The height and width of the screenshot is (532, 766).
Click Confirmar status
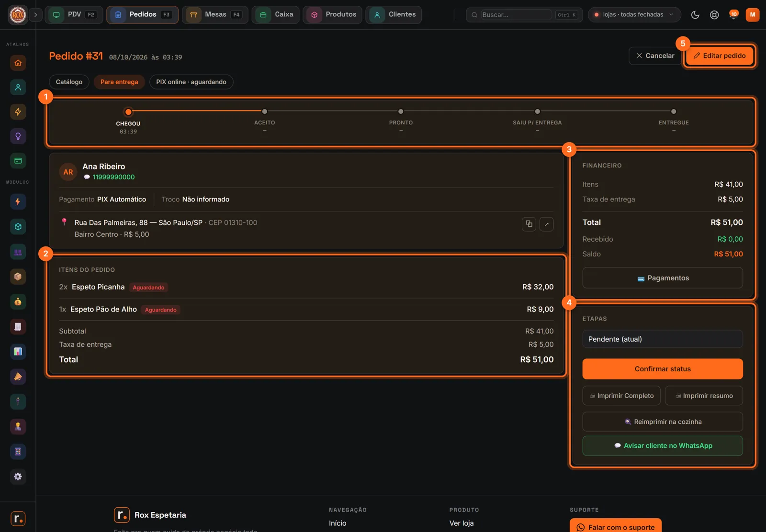click(663, 369)
